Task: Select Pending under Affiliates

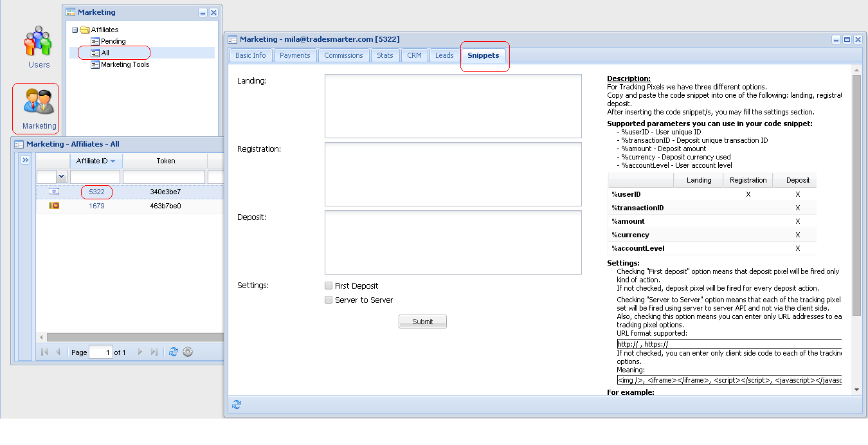Action: point(113,41)
